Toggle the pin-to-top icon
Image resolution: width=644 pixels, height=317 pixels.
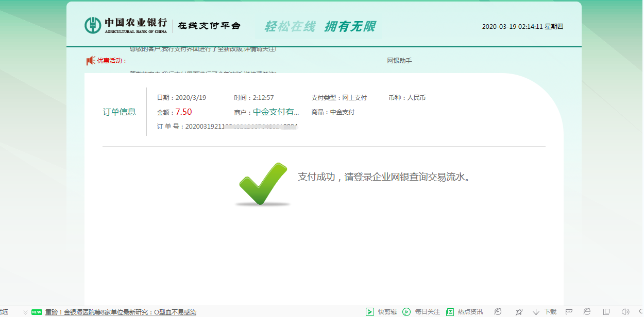(x=519, y=311)
